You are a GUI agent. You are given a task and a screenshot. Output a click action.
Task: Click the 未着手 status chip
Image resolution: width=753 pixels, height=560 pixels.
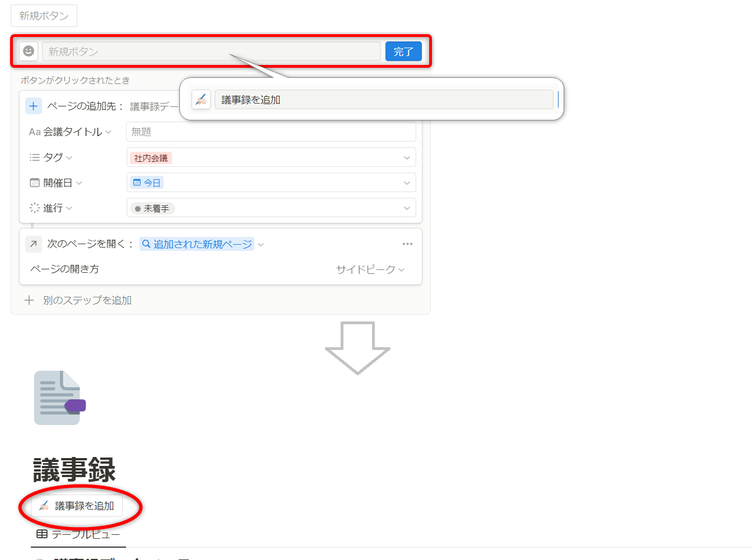(x=152, y=208)
